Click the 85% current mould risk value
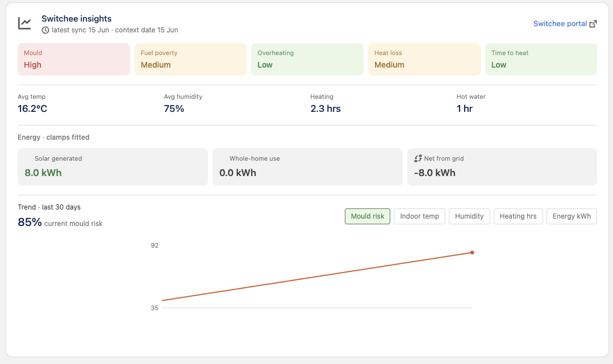613x364 pixels. point(30,222)
